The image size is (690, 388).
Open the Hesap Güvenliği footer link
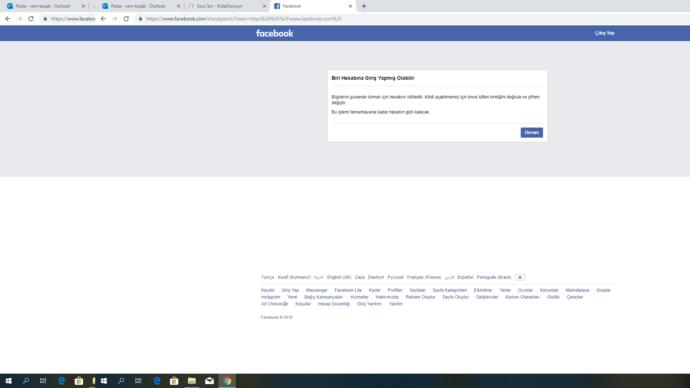coord(334,304)
